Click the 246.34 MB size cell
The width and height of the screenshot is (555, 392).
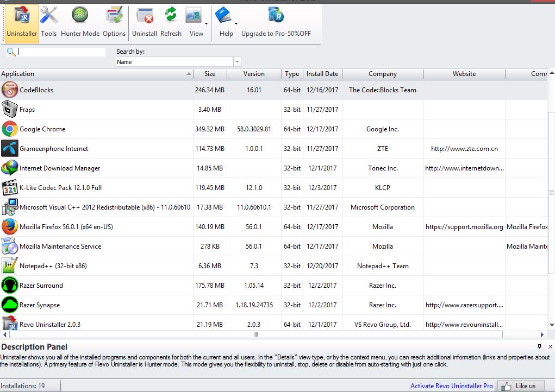209,90
